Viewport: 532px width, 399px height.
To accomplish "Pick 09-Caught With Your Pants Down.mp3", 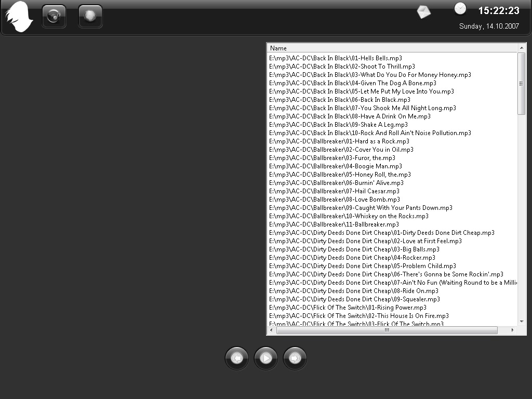I will pyautogui.click(x=361, y=208).
